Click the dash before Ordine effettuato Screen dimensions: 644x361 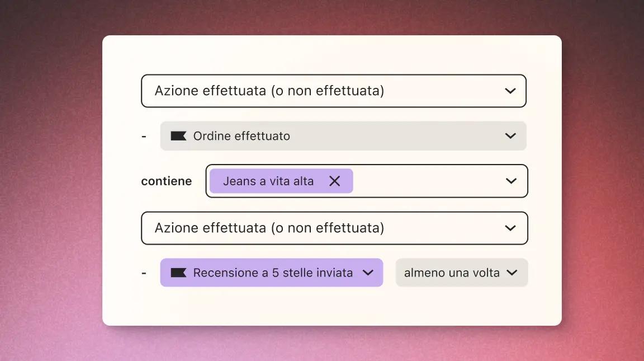(x=144, y=135)
